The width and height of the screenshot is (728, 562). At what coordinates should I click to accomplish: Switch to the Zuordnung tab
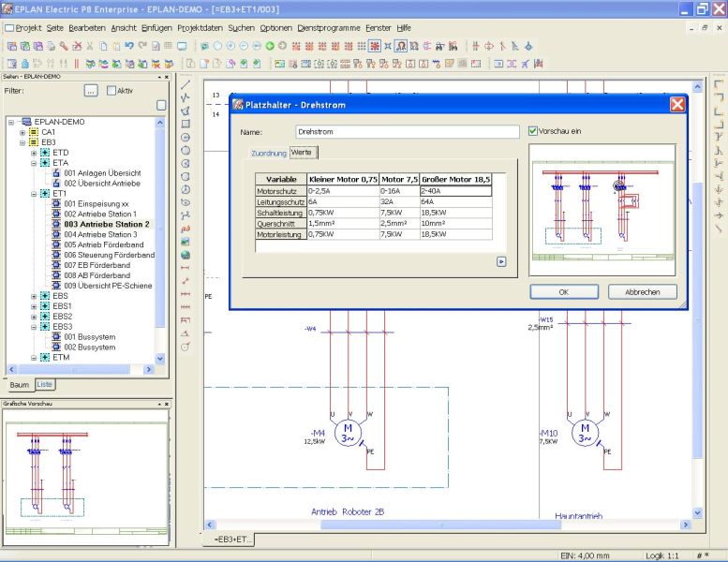point(269,154)
